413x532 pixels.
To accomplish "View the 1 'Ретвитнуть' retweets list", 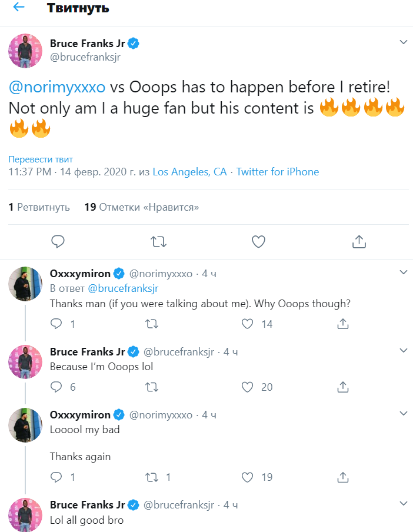I will tap(39, 207).
